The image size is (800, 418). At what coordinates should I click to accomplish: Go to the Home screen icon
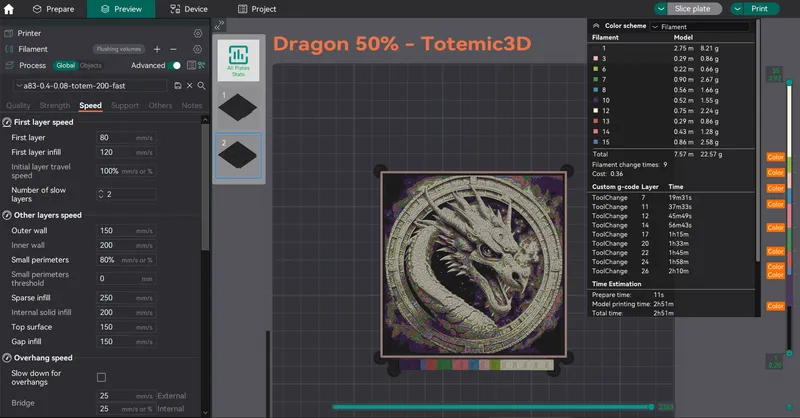[x=9, y=9]
